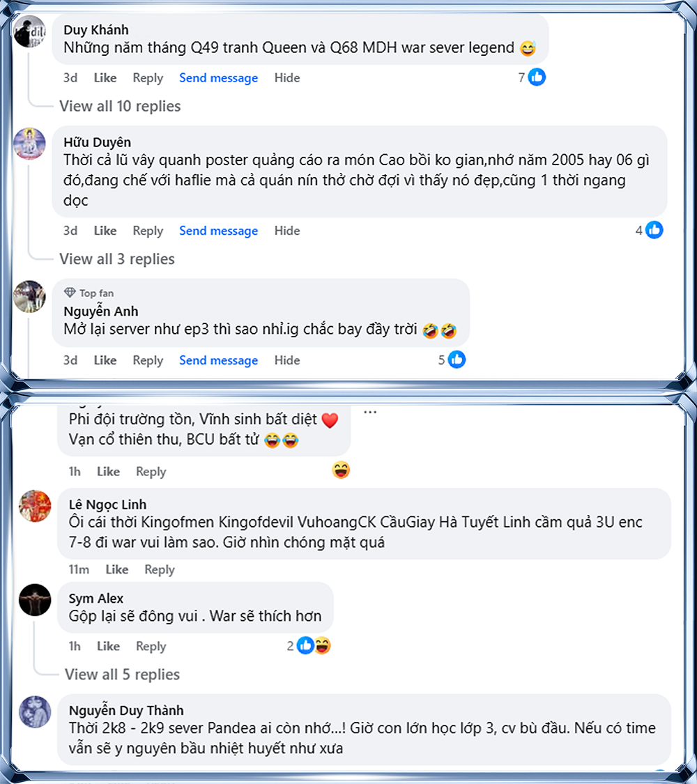Click the reaction icons on Sym Alex's comment
The image size is (697, 784).
pyautogui.click(x=314, y=646)
